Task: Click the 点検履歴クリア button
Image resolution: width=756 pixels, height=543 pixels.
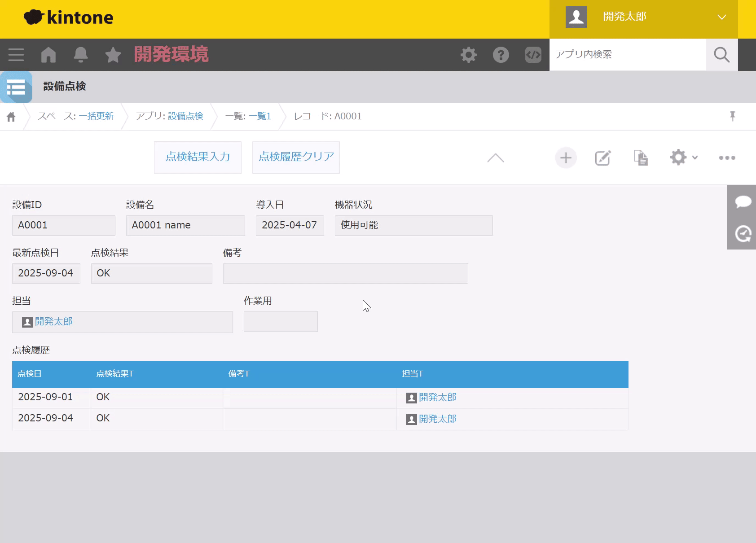Action: (x=296, y=157)
